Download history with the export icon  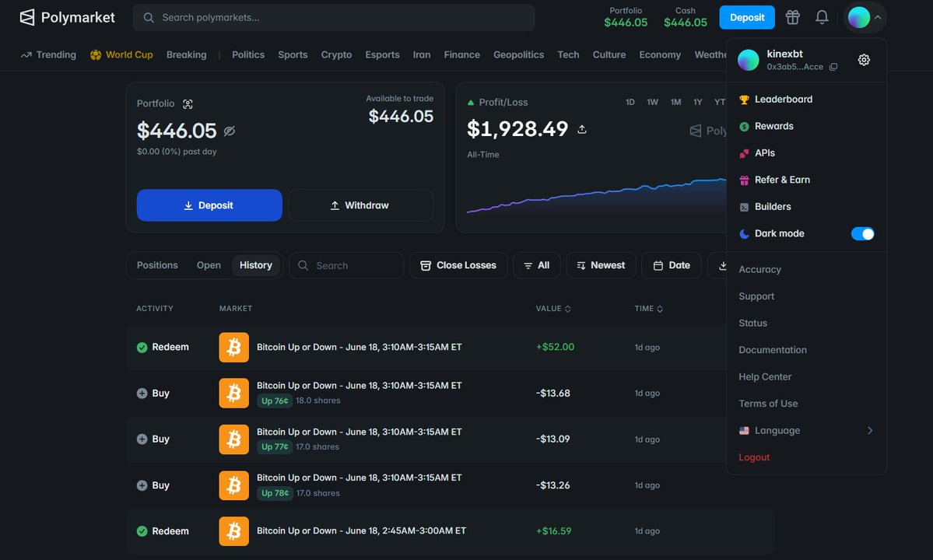click(722, 265)
